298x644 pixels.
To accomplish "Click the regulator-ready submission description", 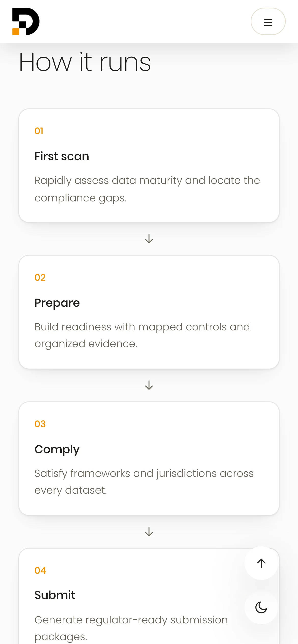I will [131, 628].
